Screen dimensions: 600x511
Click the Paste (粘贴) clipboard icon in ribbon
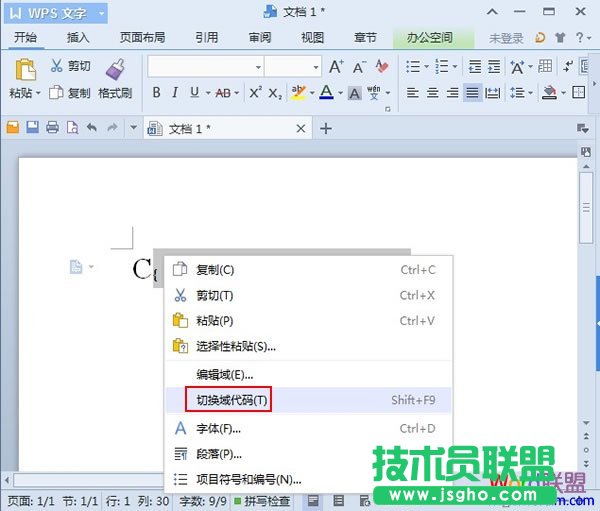point(22,69)
